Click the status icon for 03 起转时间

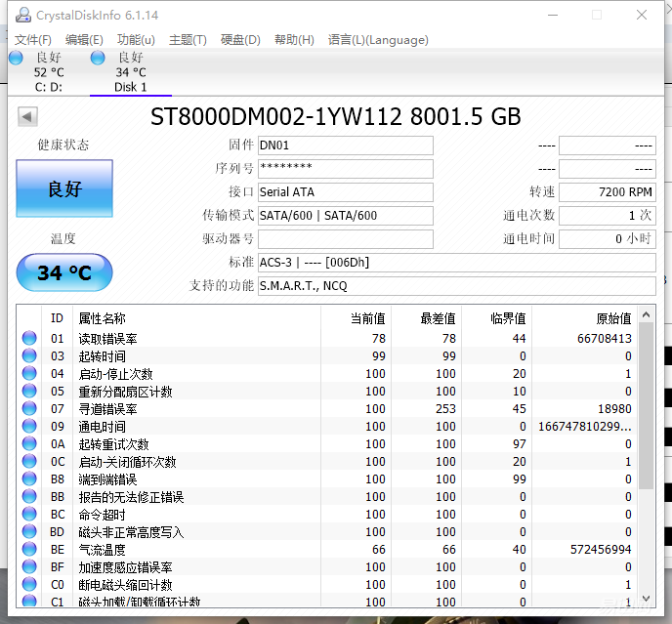pos(29,355)
